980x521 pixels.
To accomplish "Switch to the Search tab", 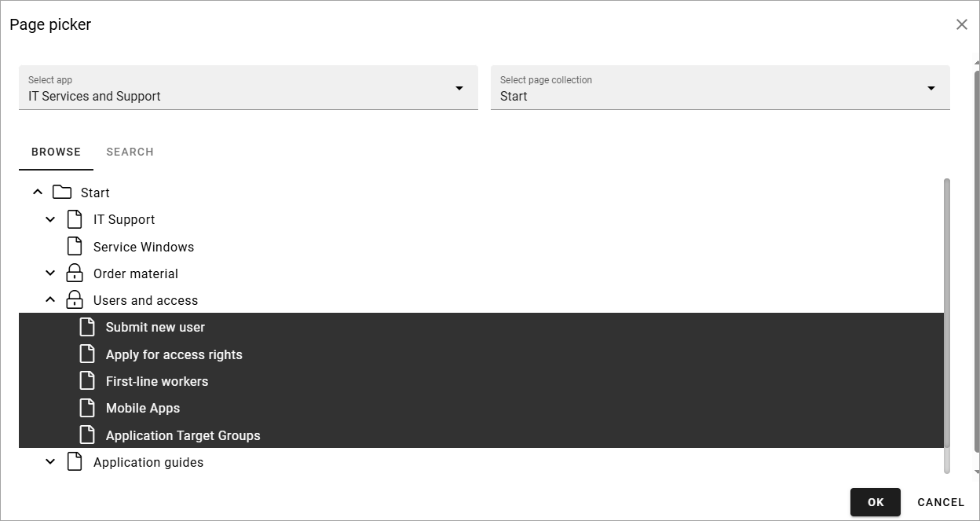I will click(x=130, y=152).
